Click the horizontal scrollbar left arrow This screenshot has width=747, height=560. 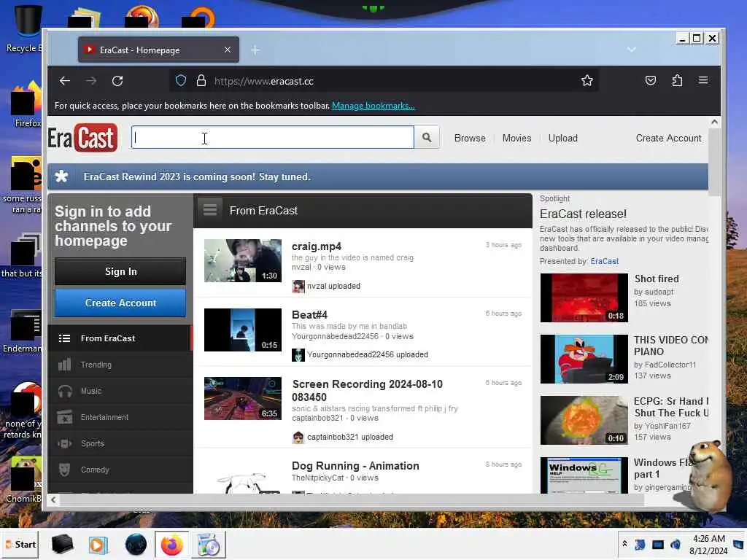(x=53, y=499)
